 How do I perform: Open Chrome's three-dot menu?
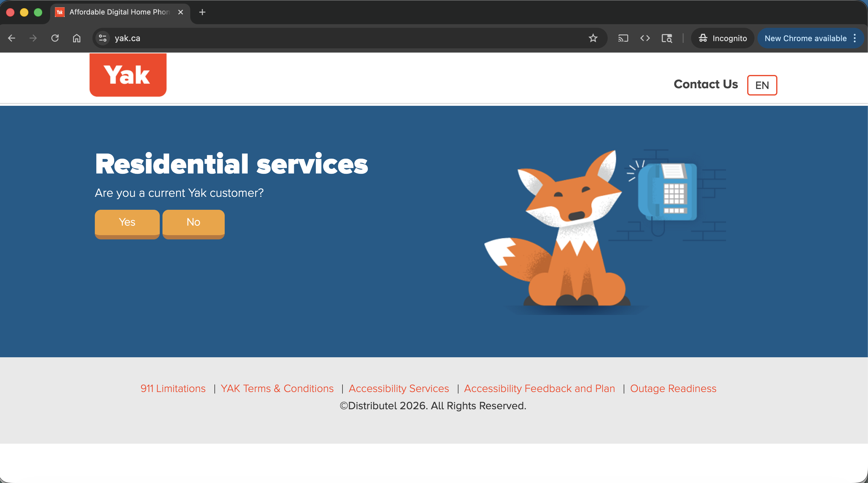click(x=855, y=38)
